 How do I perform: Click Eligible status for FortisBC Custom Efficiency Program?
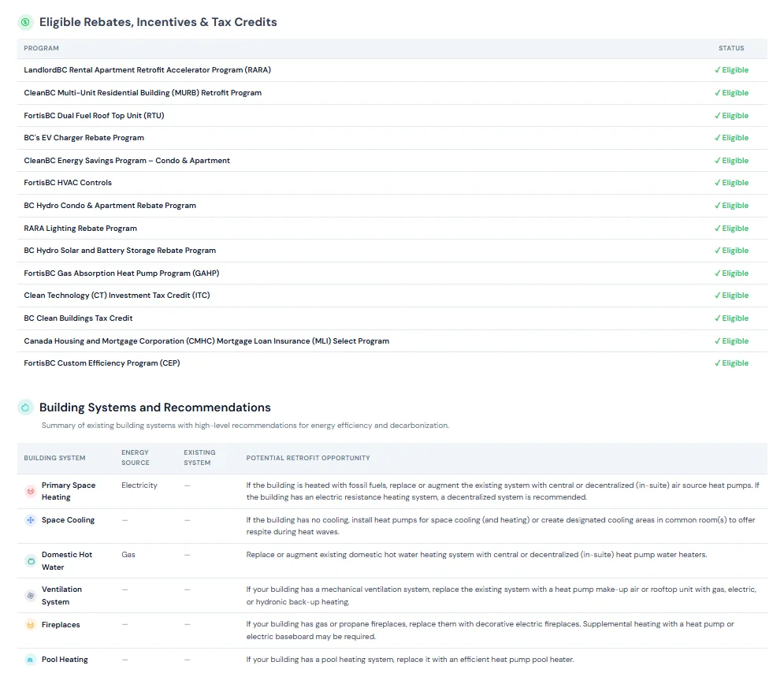click(731, 363)
